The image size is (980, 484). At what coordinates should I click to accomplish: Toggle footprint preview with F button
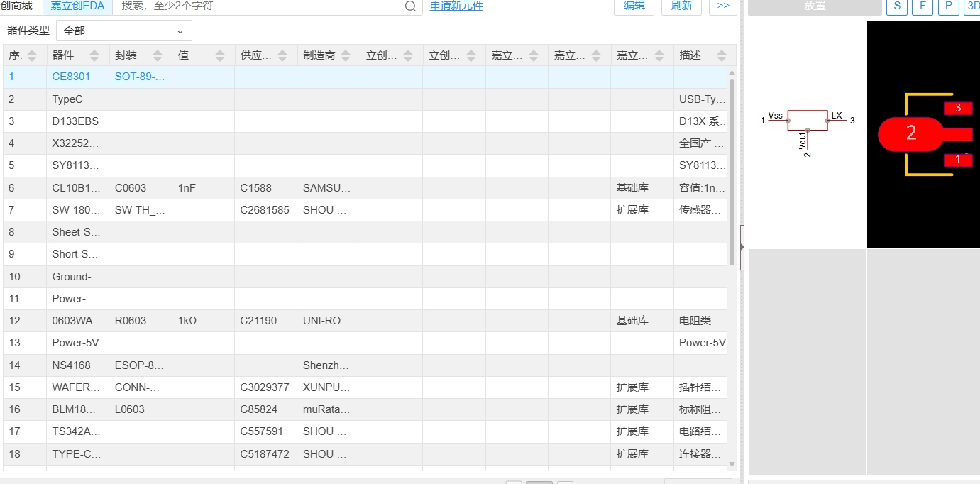[x=923, y=6]
